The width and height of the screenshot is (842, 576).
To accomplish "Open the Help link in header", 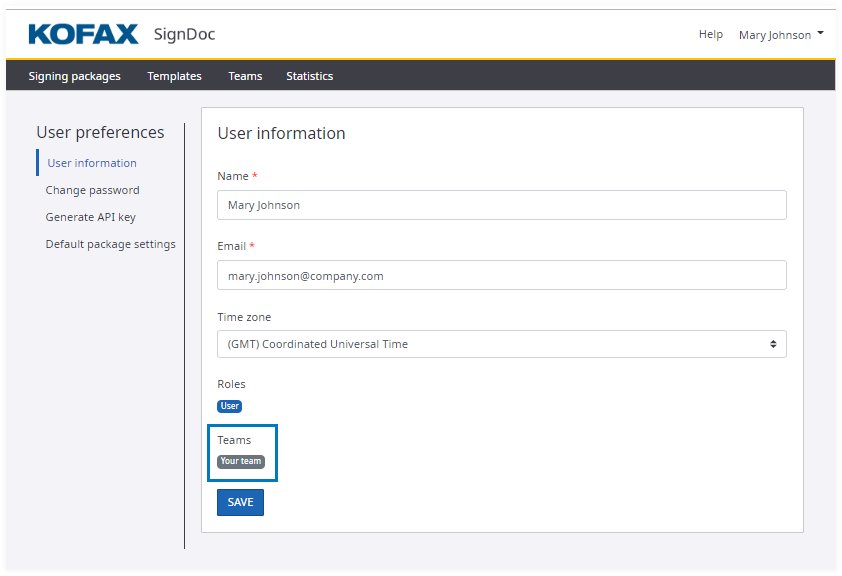I will tap(710, 34).
